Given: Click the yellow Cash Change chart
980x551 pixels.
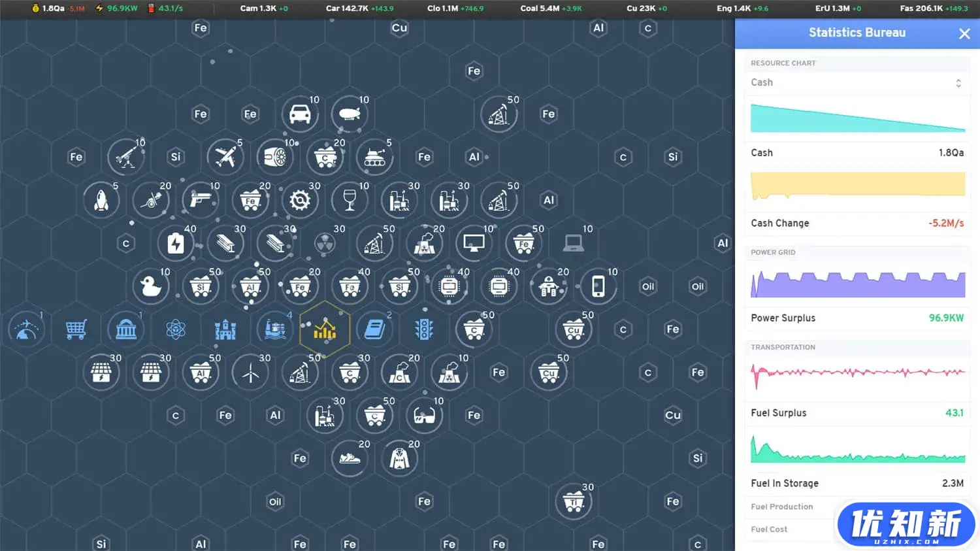Looking at the screenshot, I should pos(857,186).
